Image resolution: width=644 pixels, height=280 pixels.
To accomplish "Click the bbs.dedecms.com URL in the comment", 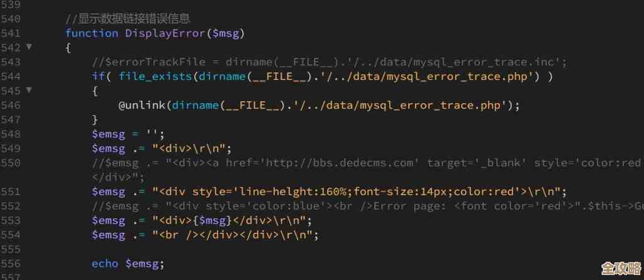I will pos(341,163).
